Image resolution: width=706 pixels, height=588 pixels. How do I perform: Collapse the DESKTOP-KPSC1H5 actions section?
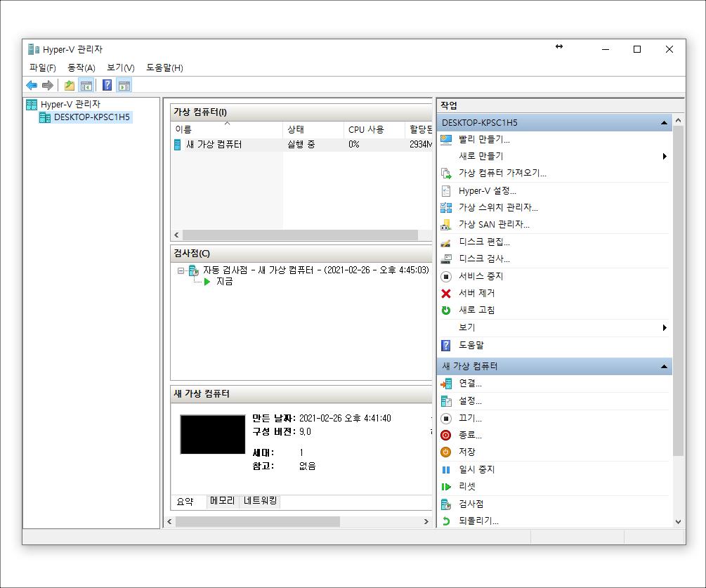coord(664,123)
